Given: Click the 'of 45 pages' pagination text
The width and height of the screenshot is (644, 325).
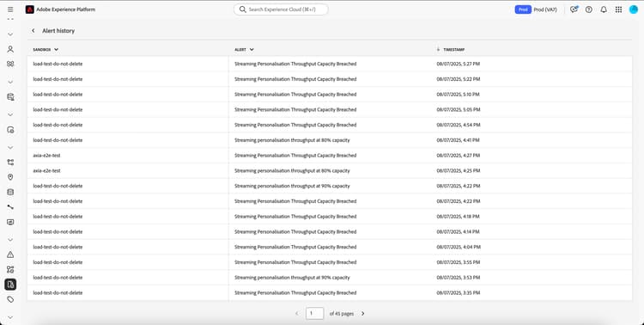Looking at the screenshot, I should coord(341,314).
